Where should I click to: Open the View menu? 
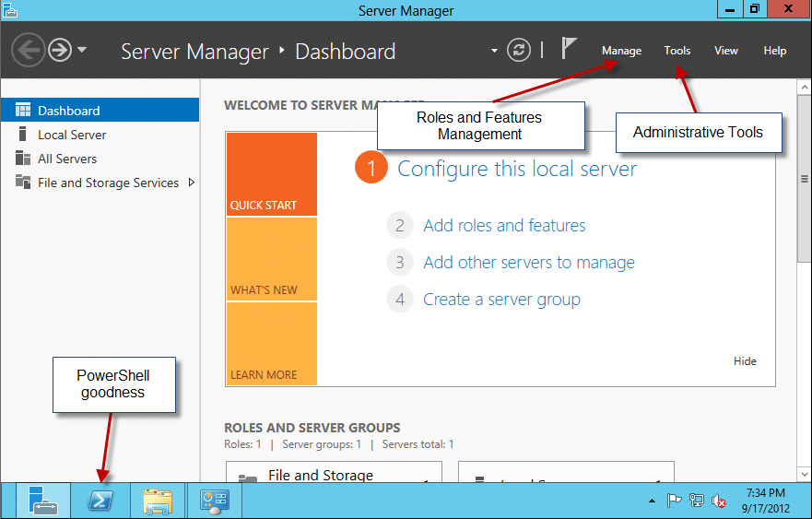(726, 51)
